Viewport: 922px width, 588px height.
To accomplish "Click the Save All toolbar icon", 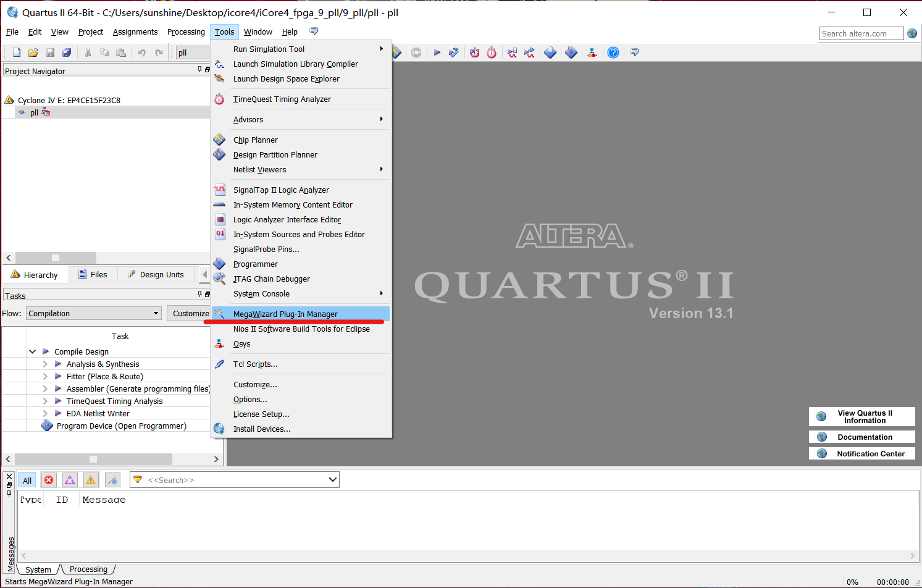I will click(67, 52).
